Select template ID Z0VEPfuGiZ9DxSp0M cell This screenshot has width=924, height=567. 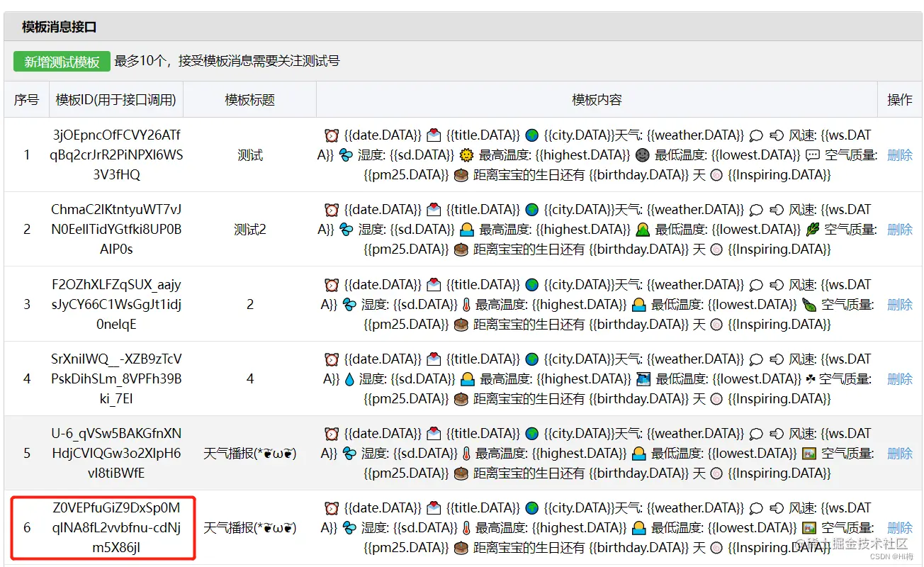pos(116,528)
